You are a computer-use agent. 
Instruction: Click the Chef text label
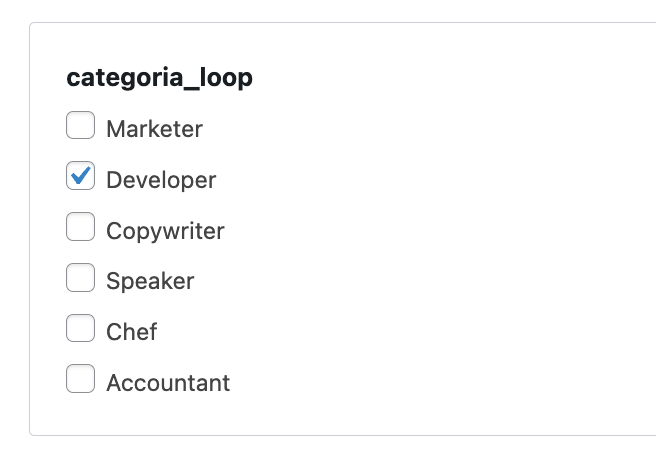(131, 332)
